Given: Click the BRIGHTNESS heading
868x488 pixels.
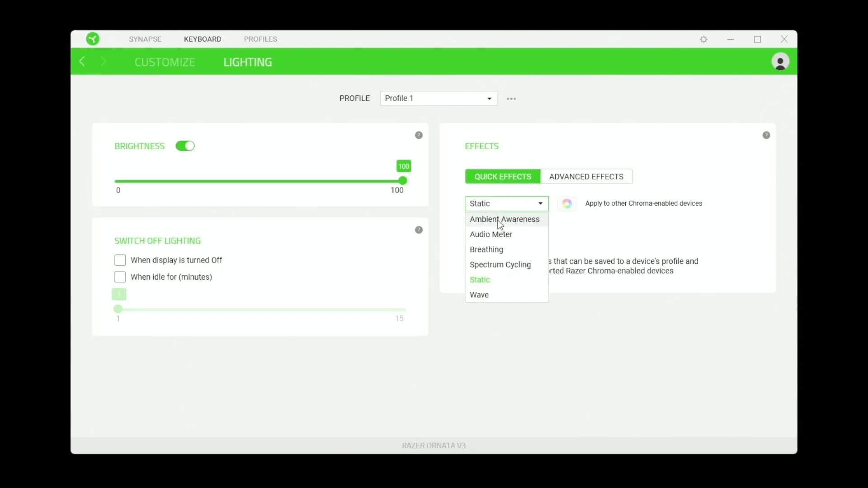Looking at the screenshot, I should [139, 146].
